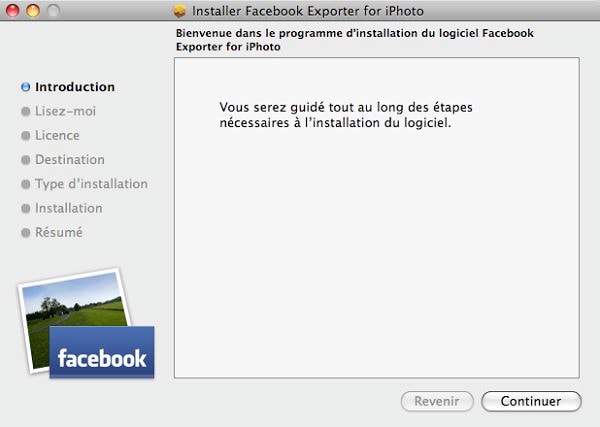
Task: Select the Destination step label
Action: (x=70, y=160)
